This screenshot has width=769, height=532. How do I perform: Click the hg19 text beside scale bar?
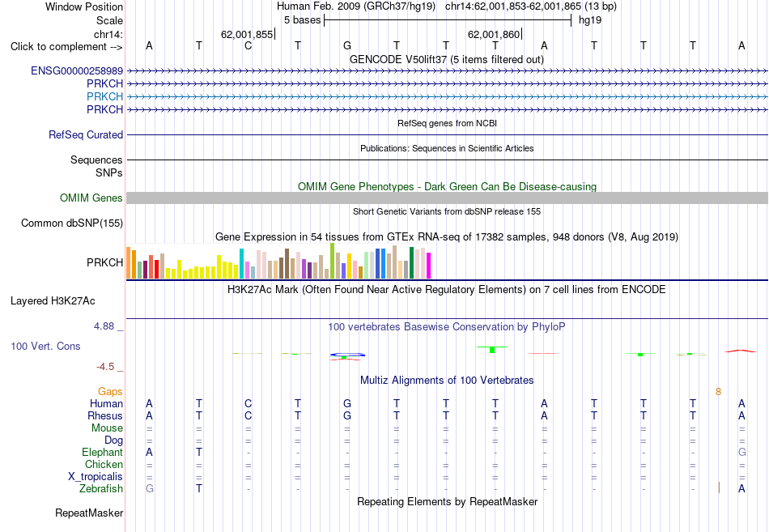[590, 20]
